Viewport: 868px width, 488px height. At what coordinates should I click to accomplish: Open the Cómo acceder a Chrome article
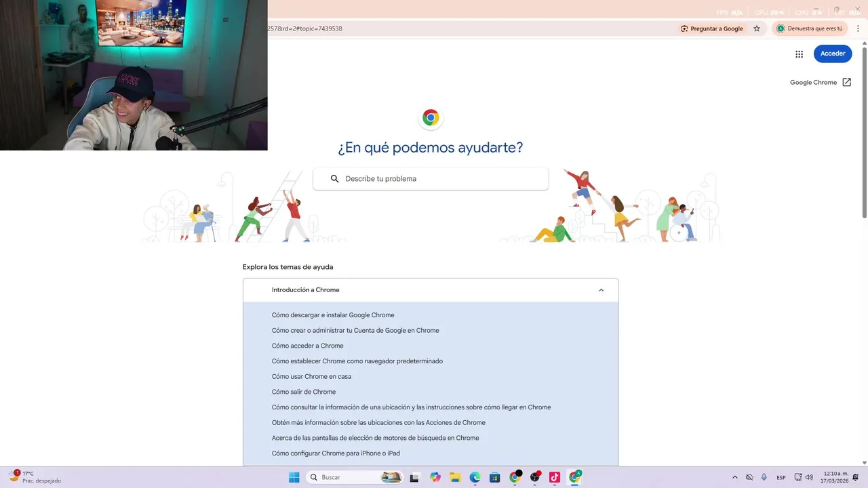308,346
